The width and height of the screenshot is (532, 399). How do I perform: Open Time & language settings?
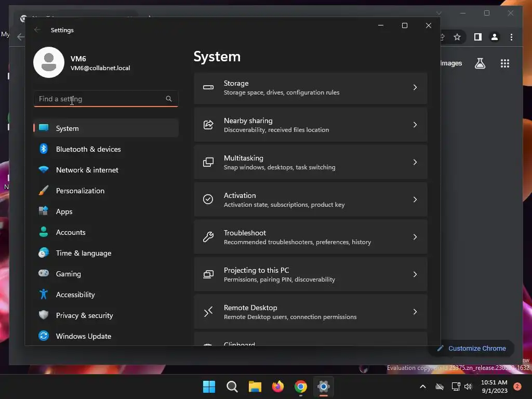pyautogui.click(x=106, y=253)
